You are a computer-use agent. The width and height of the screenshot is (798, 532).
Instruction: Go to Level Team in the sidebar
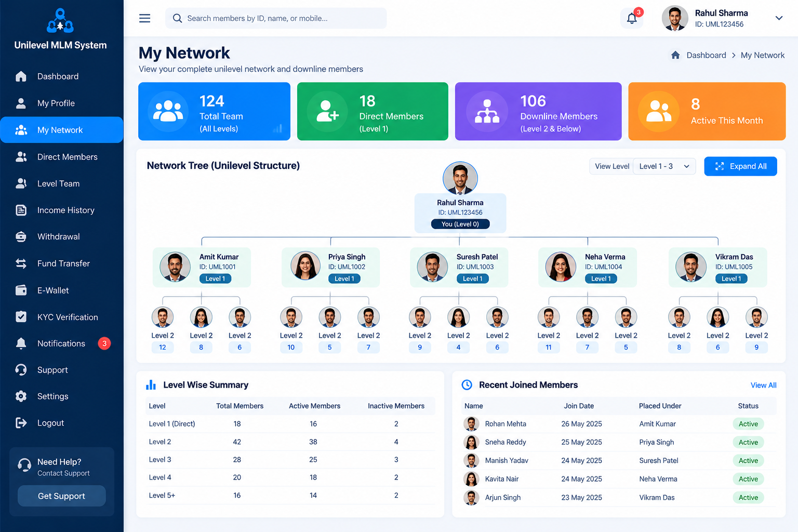click(62, 183)
